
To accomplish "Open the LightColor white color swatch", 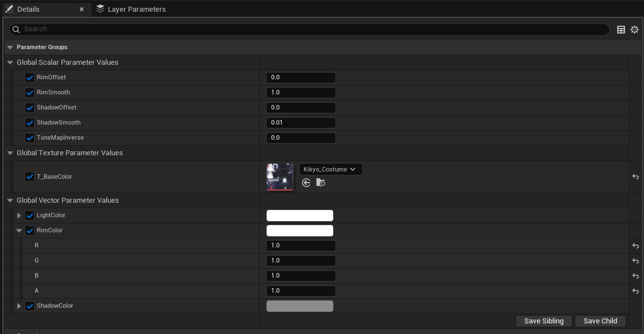I will 300,216.
